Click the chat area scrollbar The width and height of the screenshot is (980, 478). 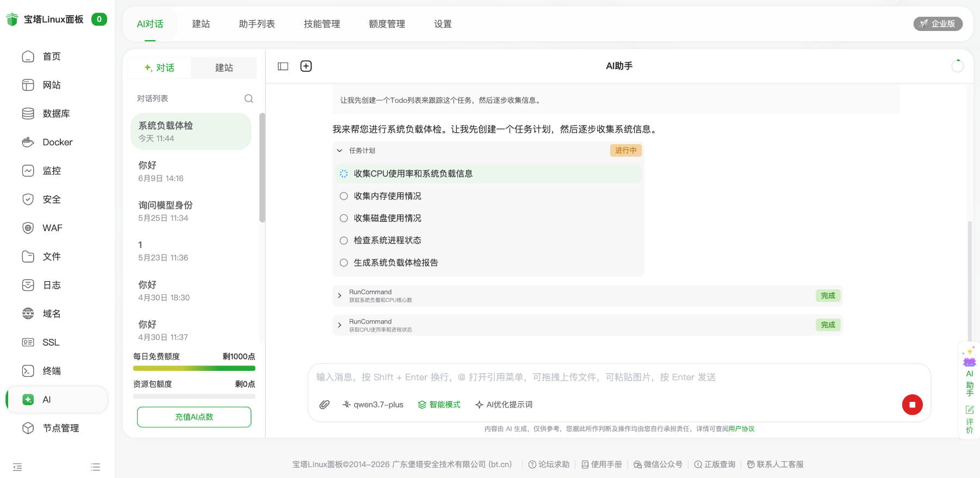tap(970, 281)
